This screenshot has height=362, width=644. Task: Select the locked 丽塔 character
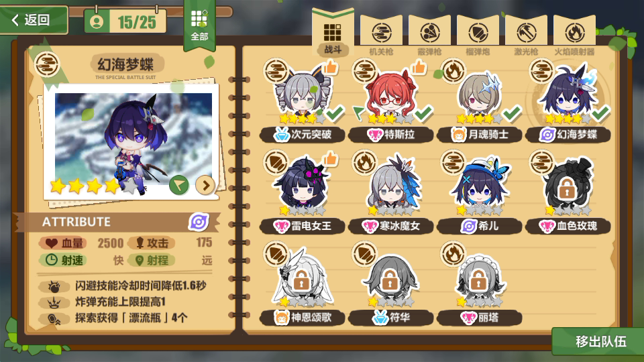[x=478, y=280]
